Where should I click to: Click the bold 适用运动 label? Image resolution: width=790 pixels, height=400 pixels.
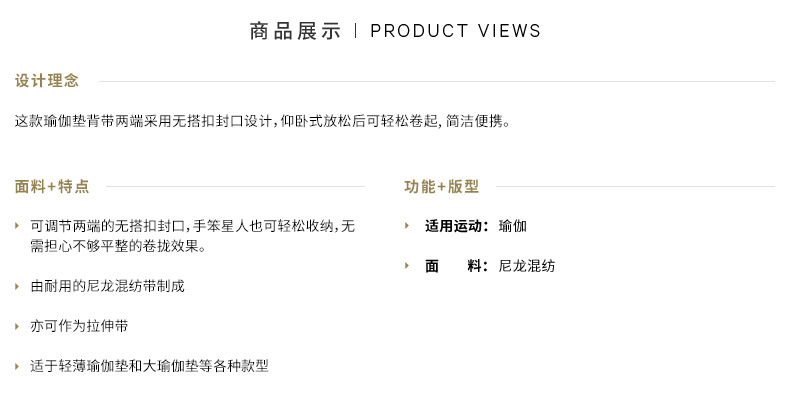coord(455,226)
